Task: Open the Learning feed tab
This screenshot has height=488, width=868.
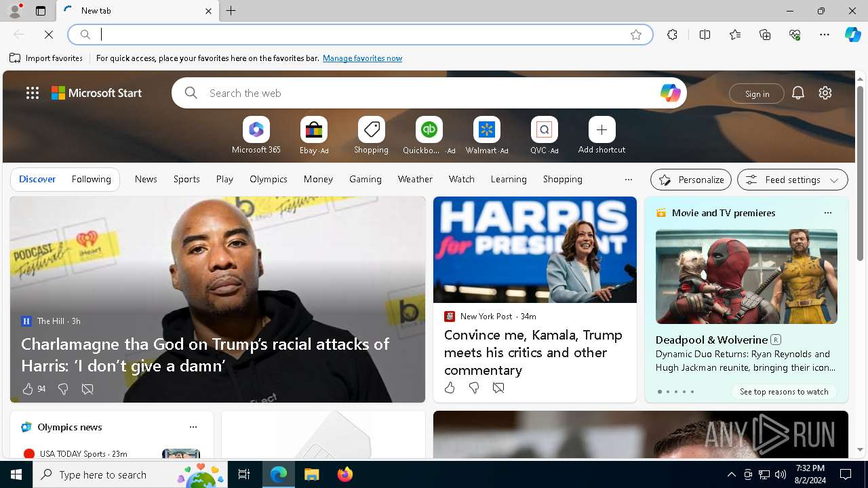Action: 509,179
